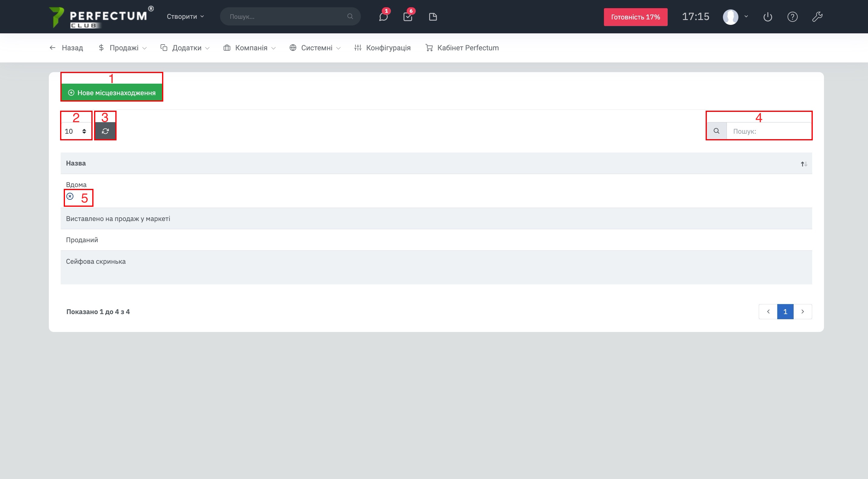Delete the Вдома location entry
868x479 pixels.
pos(70,196)
